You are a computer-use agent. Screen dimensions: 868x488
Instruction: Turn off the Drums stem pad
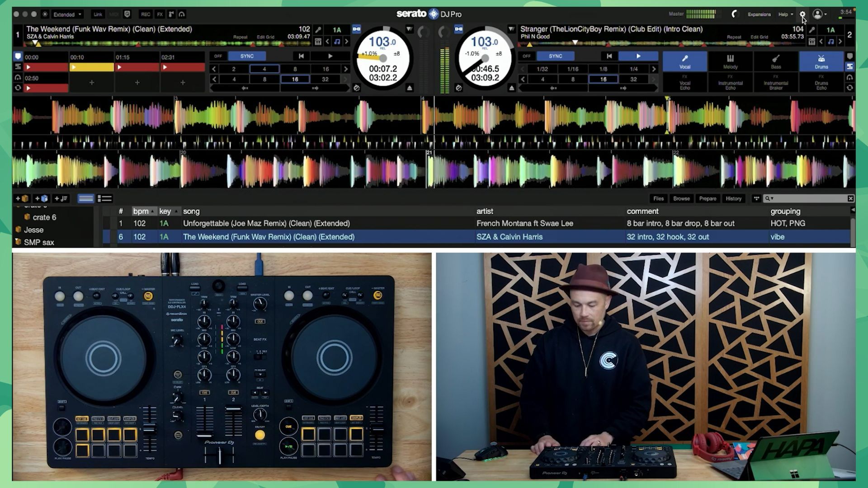pyautogui.click(x=821, y=61)
